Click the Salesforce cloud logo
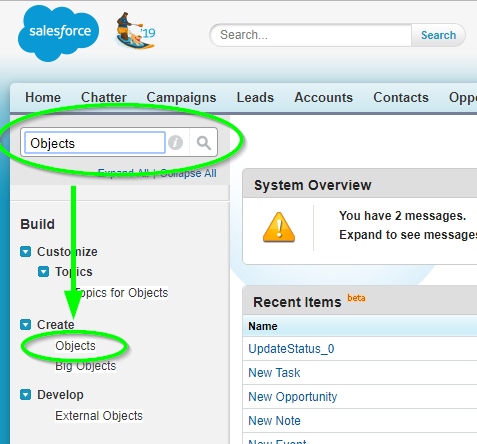Screen dimensions: 477x444 [58, 33]
